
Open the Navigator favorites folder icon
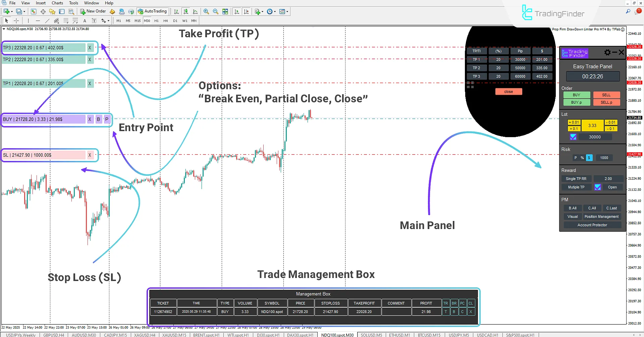click(52, 11)
